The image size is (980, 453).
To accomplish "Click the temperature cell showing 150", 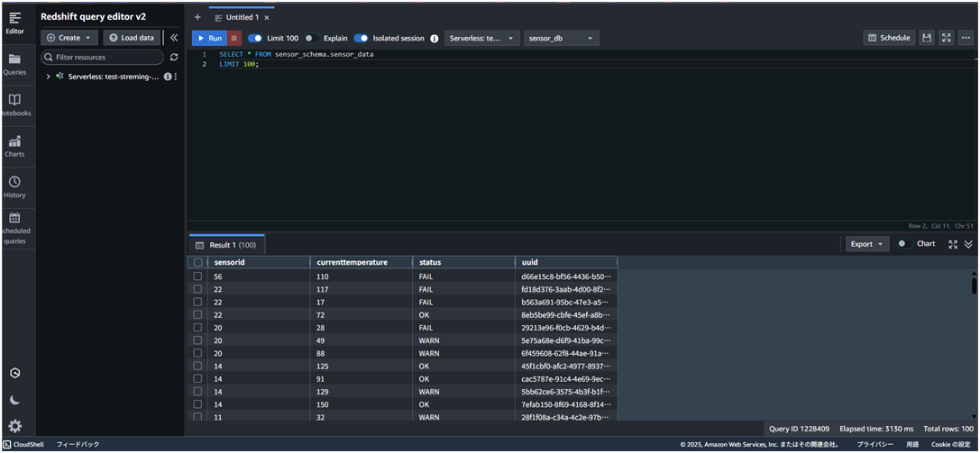I will pos(362,404).
